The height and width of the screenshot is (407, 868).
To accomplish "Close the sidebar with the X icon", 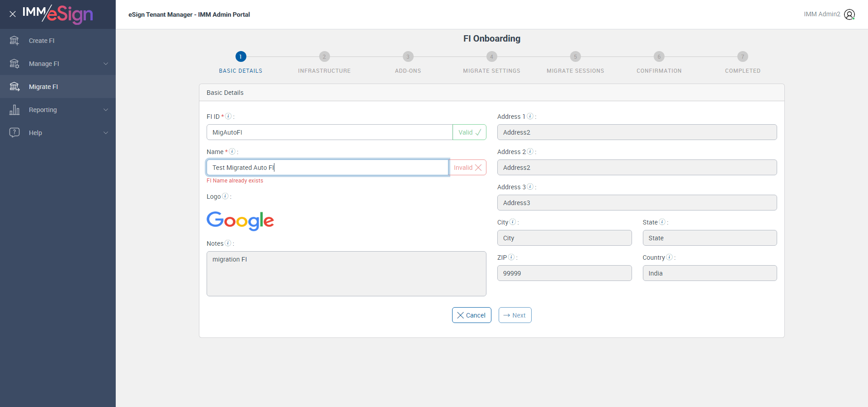I will pos(13,14).
